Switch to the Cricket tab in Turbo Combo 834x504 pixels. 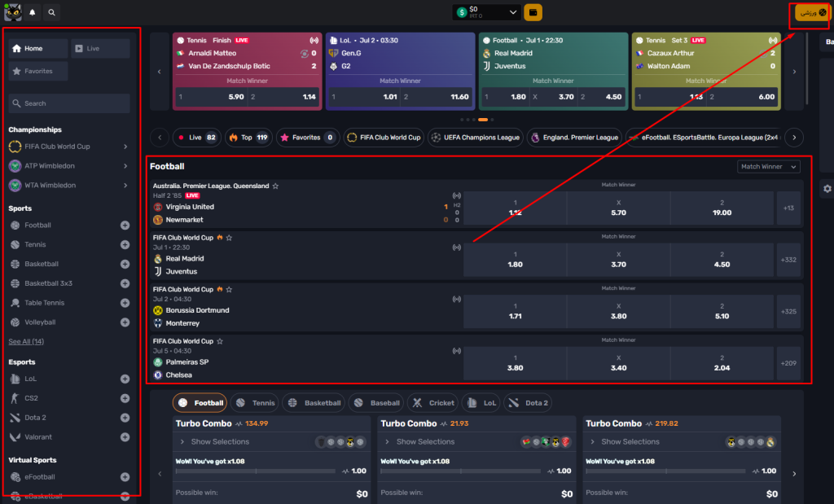[432, 403]
